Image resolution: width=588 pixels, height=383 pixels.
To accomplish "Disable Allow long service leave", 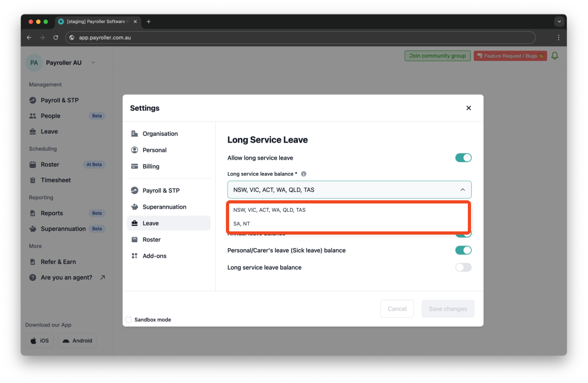I will point(463,158).
